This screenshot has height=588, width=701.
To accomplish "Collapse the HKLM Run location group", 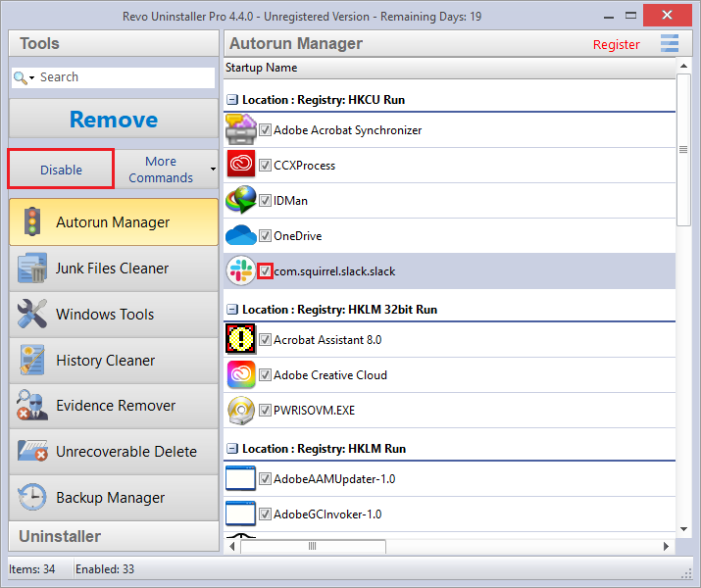I will (x=232, y=448).
